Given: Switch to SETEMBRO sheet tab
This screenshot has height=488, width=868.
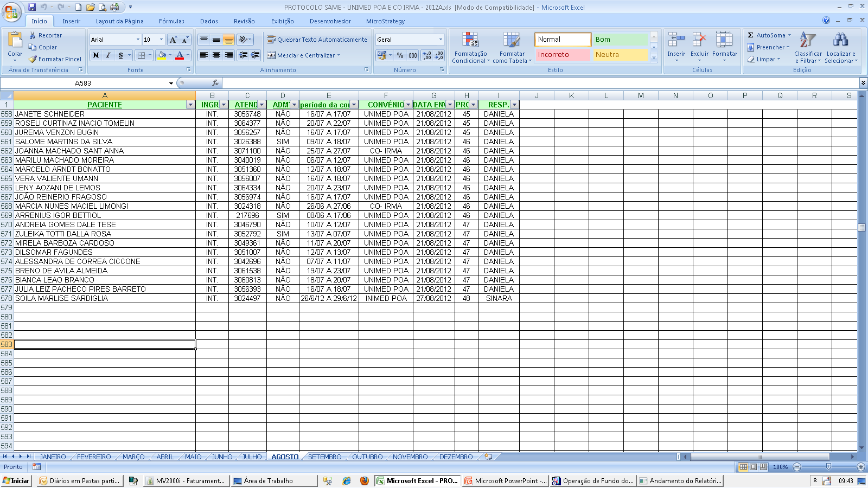Looking at the screenshot, I should (x=324, y=457).
